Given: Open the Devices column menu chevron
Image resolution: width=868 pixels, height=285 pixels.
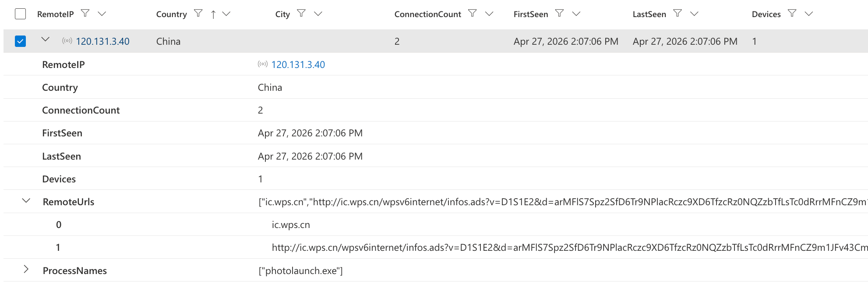Looking at the screenshot, I should coord(809,14).
